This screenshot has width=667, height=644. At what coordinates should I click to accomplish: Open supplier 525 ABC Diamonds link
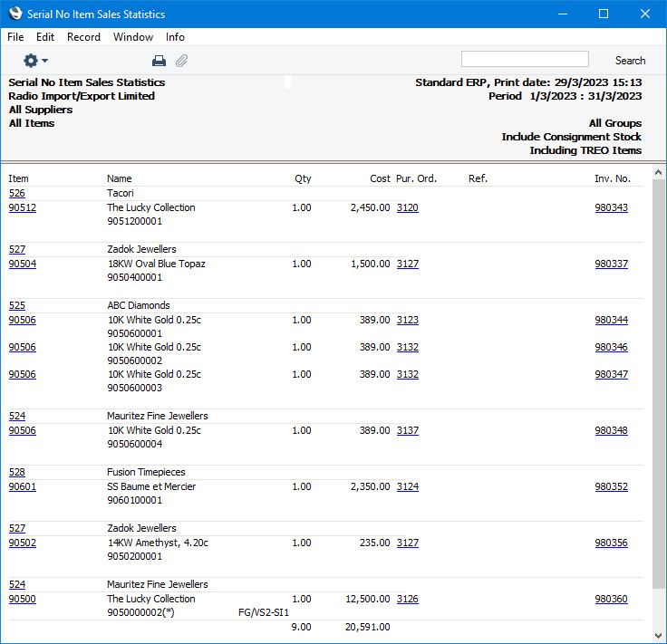click(x=17, y=305)
